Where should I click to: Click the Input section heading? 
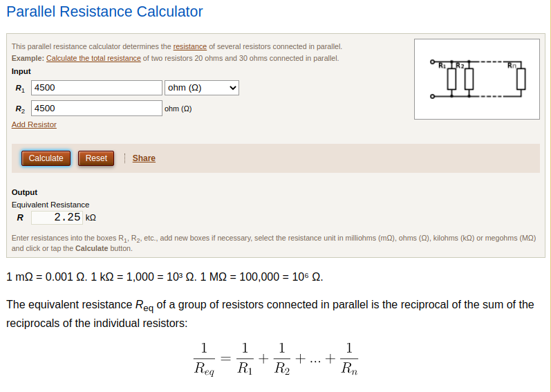point(21,71)
